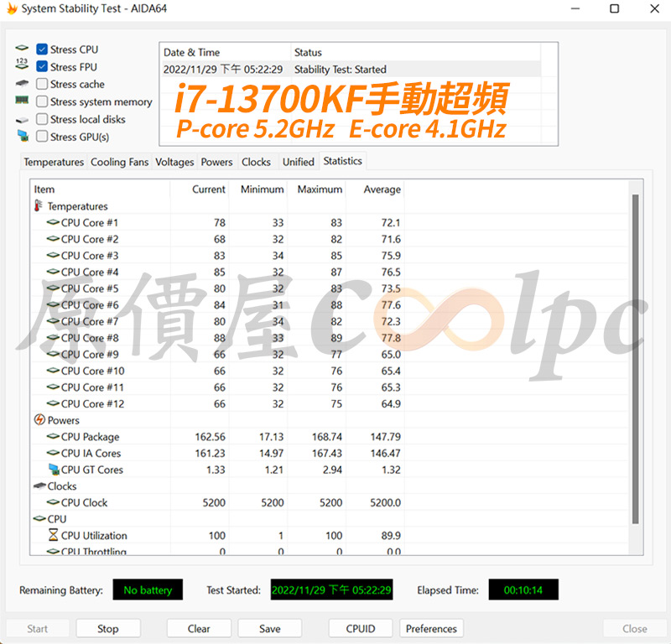This screenshot has height=644, width=671.
Task: Click the Save button
Action: coord(270,628)
